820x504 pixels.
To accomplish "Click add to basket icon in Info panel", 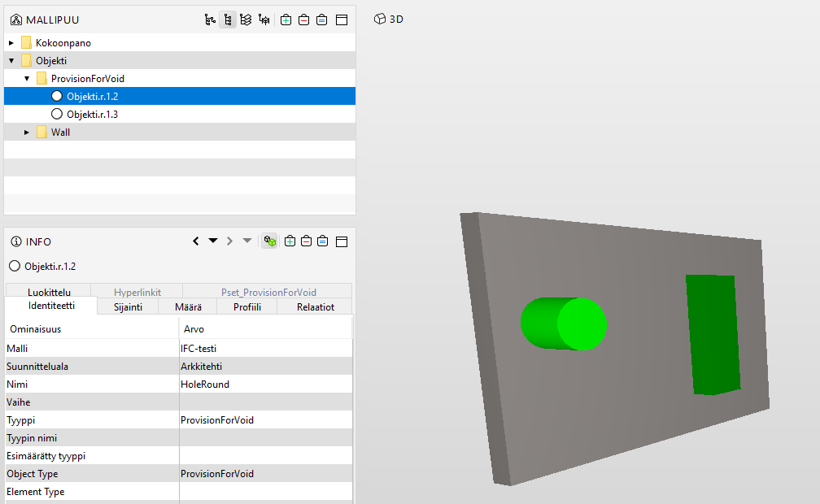I will [x=290, y=241].
